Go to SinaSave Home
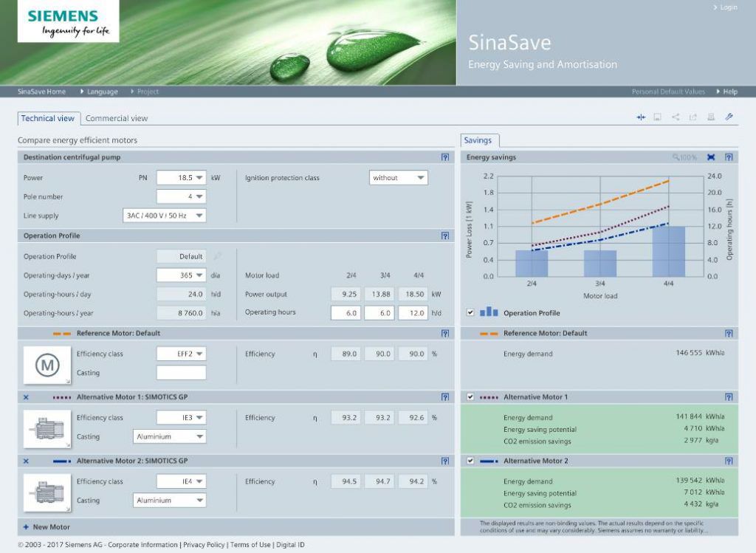This screenshot has height=553, width=756. click(x=41, y=92)
